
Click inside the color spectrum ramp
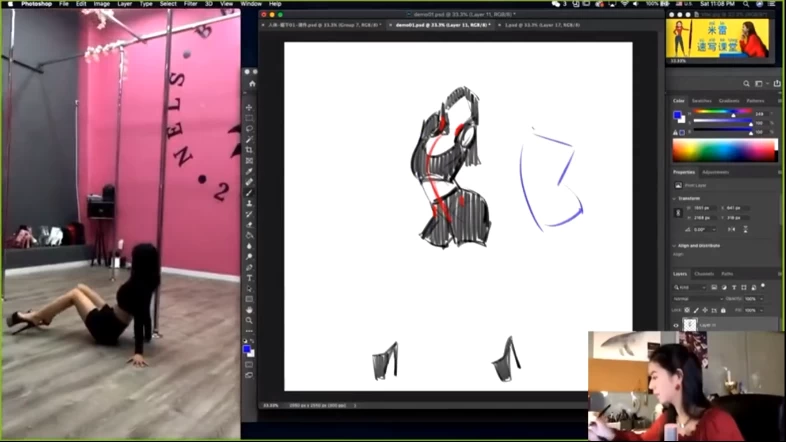(724, 150)
